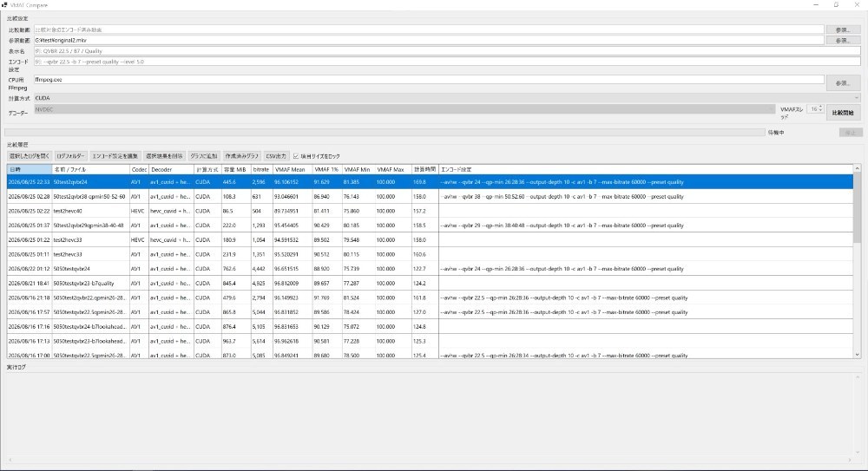This screenshot has height=471, width=868.
Task: Click into the 比較動画 path input field
Action: 429,29
